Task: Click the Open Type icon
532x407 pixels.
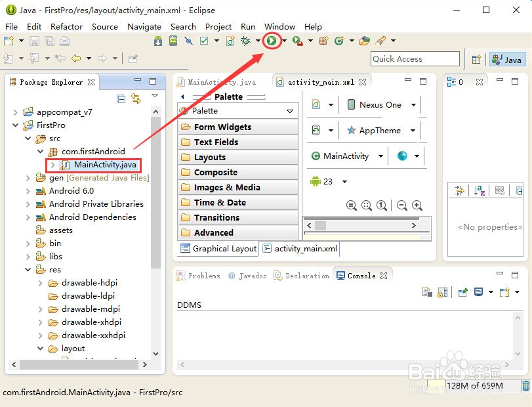Action: (x=365, y=41)
